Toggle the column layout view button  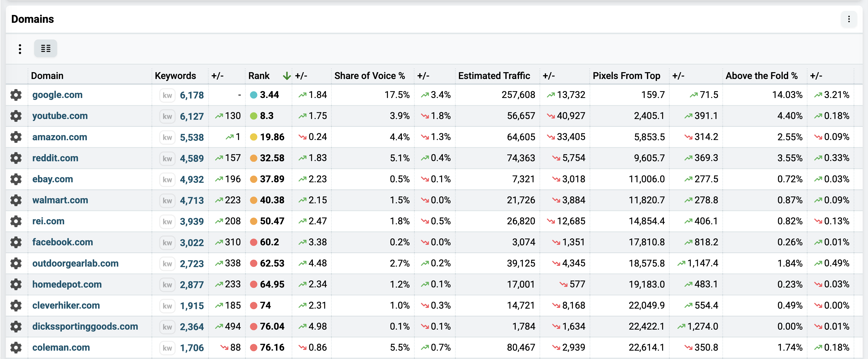point(46,49)
